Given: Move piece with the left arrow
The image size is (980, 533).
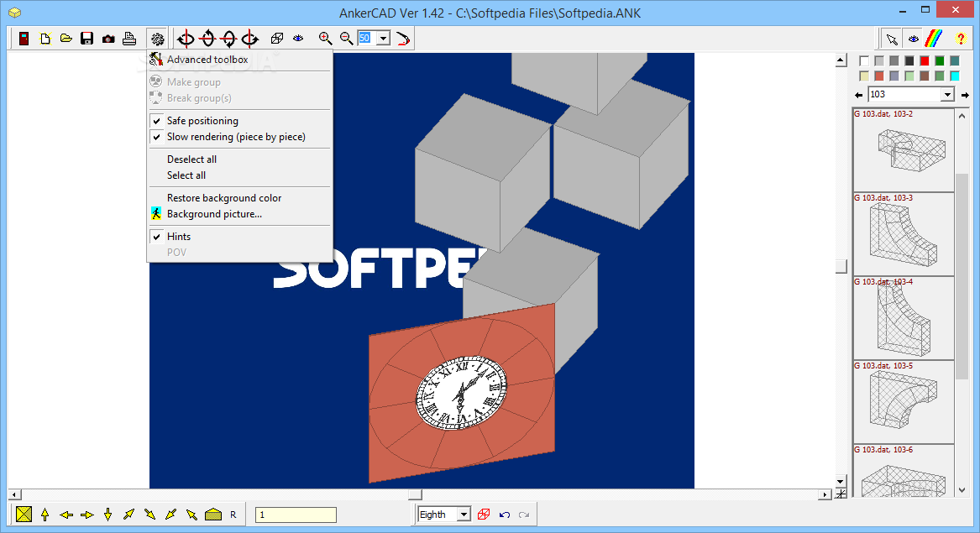Looking at the screenshot, I should click(66, 515).
